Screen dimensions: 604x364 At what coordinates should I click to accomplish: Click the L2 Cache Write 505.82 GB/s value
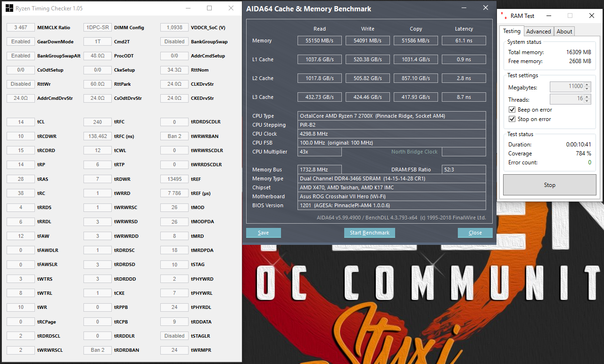point(368,78)
